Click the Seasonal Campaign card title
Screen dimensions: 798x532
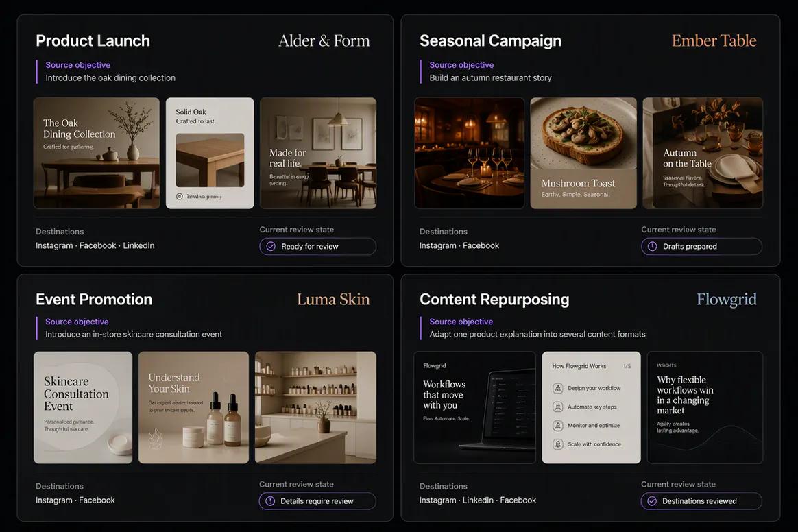pyautogui.click(x=491, y=40)
